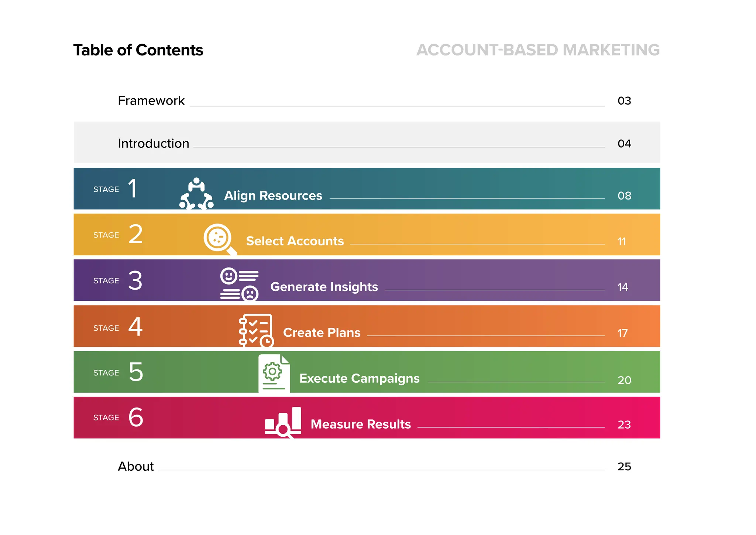Screen dimensions: 756x535
Task: Open the Introduction section link
Action: tap(153, 143)
